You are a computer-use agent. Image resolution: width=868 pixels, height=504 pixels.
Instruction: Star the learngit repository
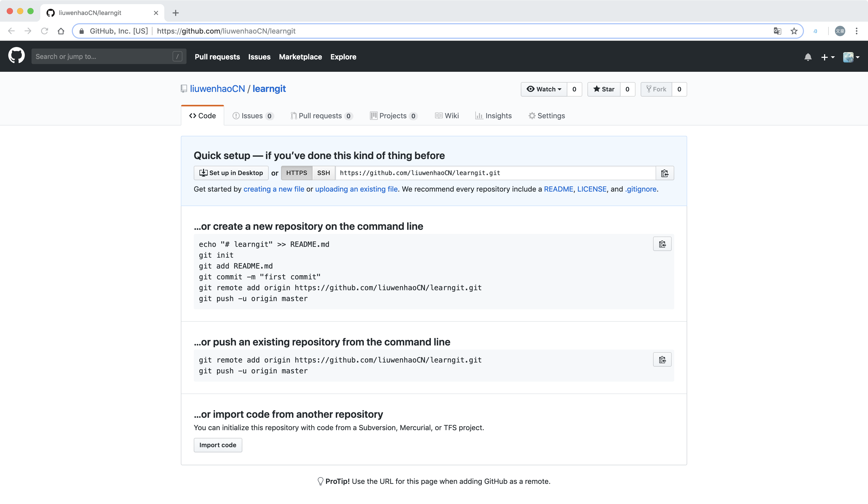click(x=604, y=89)
